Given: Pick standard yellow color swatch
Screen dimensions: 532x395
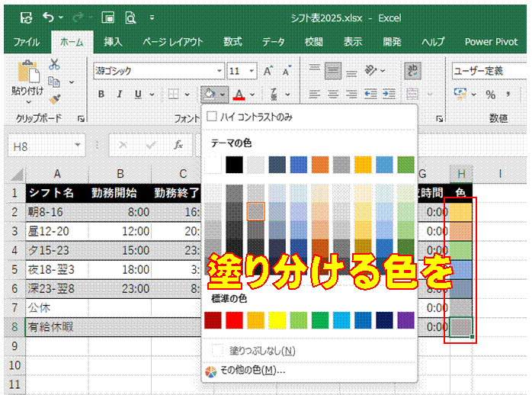Looking at the screenshot, I should coord(277,320).
